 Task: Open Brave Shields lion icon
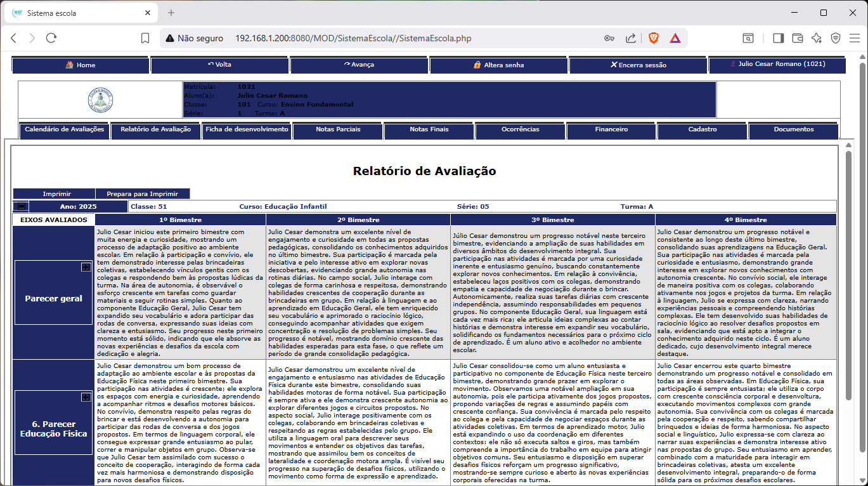[x=654, y=38]
